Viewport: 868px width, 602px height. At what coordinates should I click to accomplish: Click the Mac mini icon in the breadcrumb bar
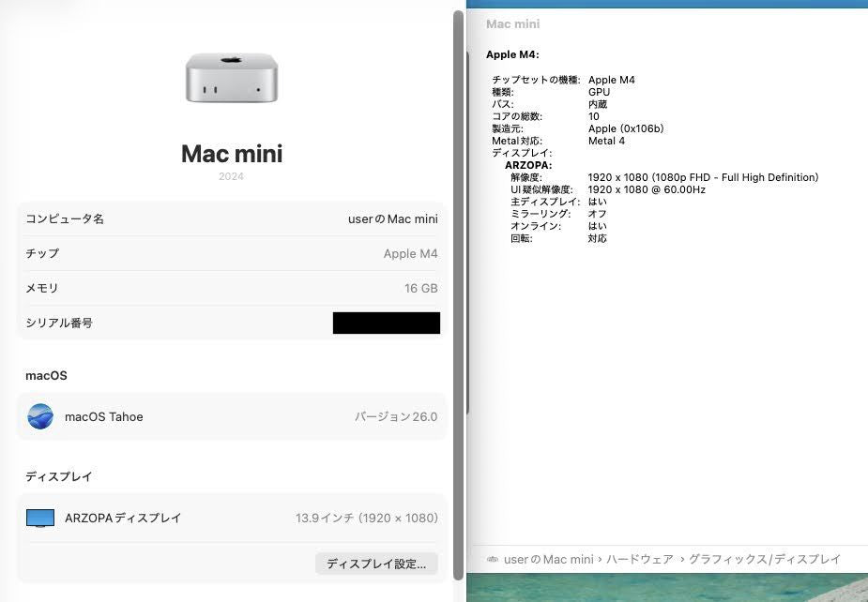click(x=491, y=559)
